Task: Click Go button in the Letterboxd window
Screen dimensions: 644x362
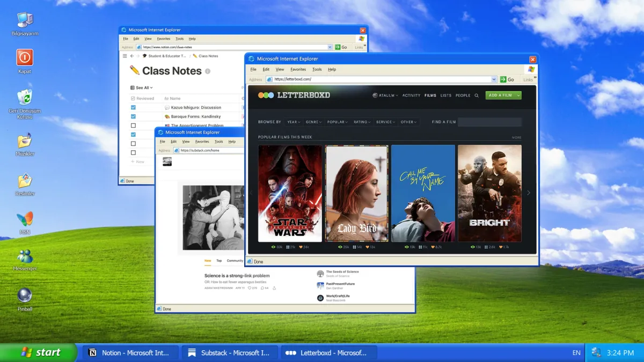Action: [507, 79]
